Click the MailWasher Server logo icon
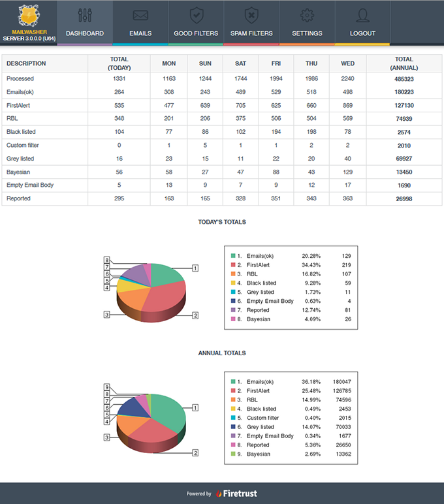The image size is (444, 504). pos(28,14)
